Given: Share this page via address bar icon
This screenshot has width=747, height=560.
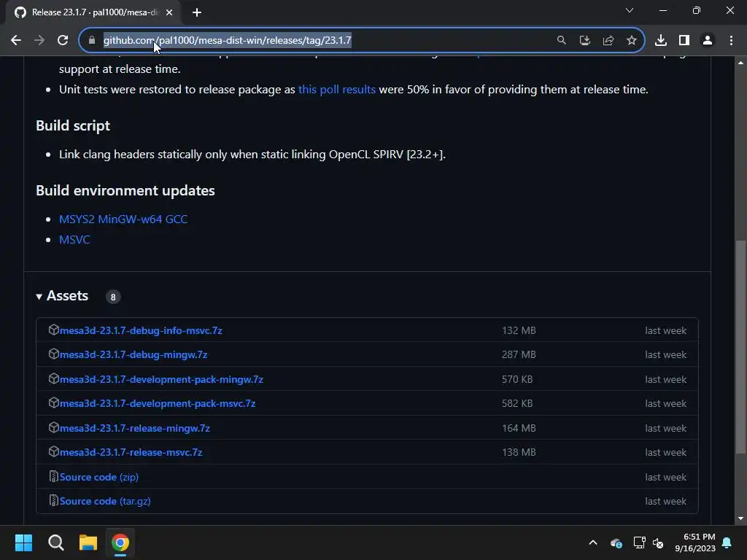Looking at the screenshot, I should (x=608, y=41).
